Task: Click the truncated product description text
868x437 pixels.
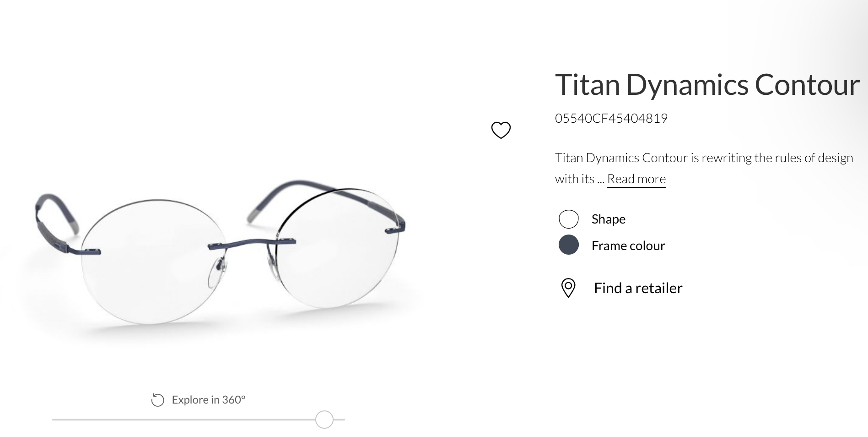Action: 704,168
